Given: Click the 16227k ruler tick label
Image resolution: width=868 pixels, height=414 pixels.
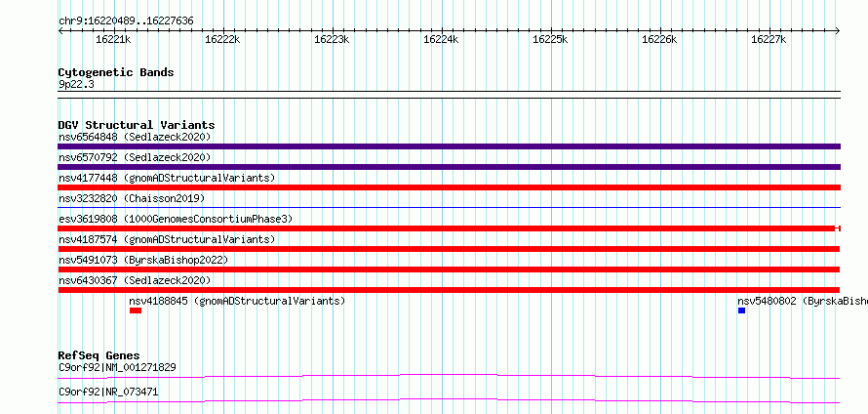Looking at the screenshot, I should click(769, 39).
